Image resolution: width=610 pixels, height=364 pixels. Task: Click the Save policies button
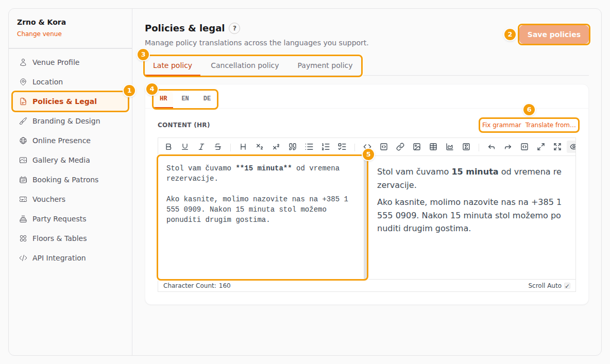pyautogui.click(x=554, y=34)
